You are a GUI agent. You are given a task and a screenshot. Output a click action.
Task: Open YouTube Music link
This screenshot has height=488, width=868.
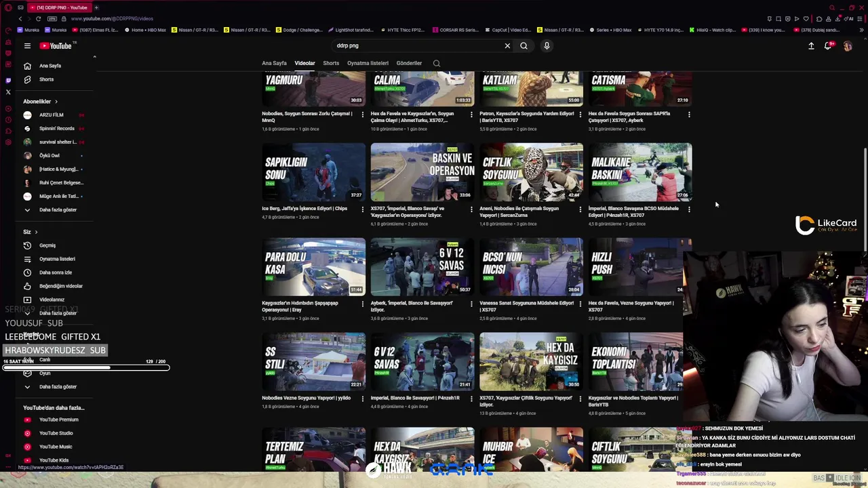pyautogui.click(x=56, y=447)
